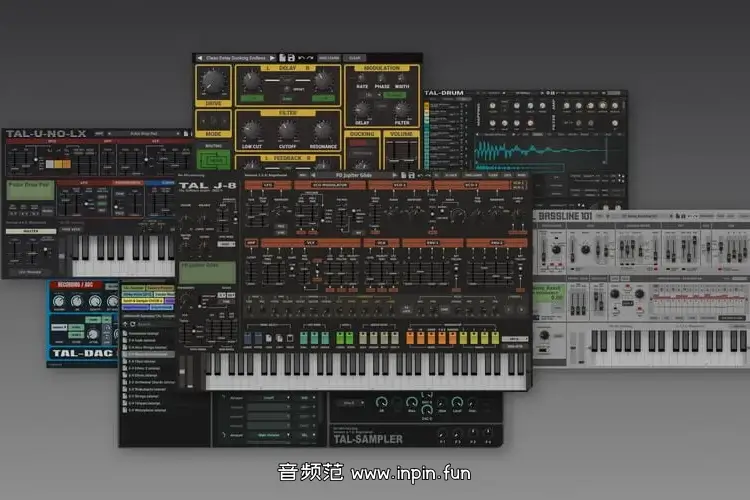The width and height of the screenshot is (750, 500).
Task: Click up-folder arrow in TAL-Sampler browser
Action: (x=125, y=324)
